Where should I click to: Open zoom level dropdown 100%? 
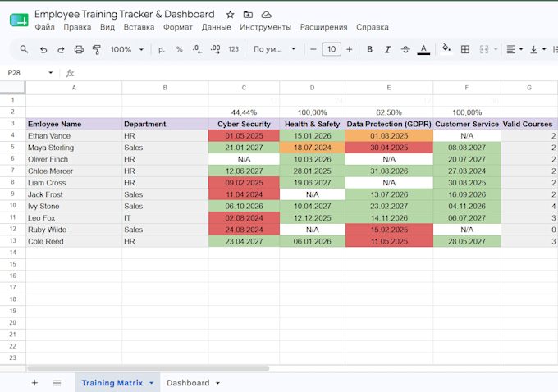[126, 49]
